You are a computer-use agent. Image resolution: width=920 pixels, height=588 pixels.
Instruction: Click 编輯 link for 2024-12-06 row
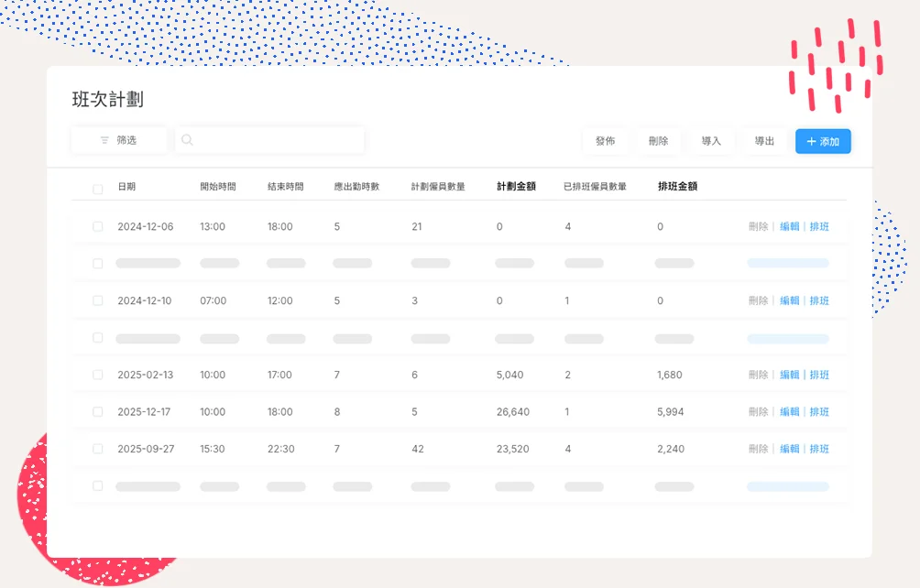789,227
